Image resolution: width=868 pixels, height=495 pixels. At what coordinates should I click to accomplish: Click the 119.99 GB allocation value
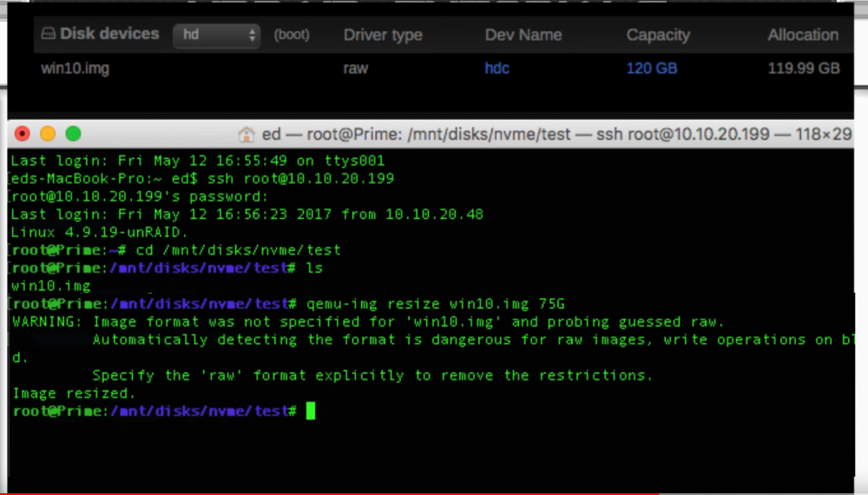(x=804, y=68)
